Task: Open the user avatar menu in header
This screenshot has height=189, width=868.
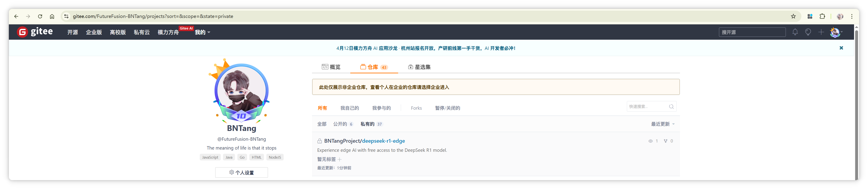Action: [836, 32]
